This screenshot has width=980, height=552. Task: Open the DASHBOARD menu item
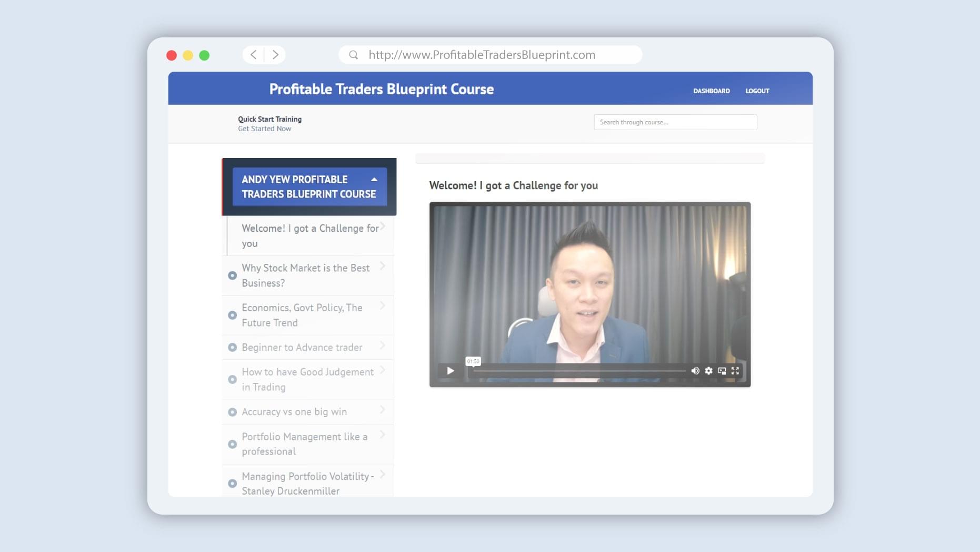(711, 91)
